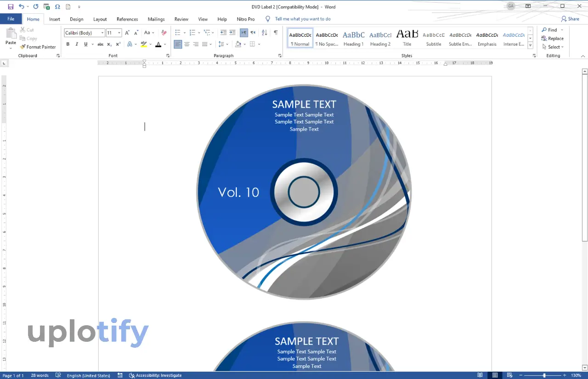Toggle Bold formatting

coord(68,44)
